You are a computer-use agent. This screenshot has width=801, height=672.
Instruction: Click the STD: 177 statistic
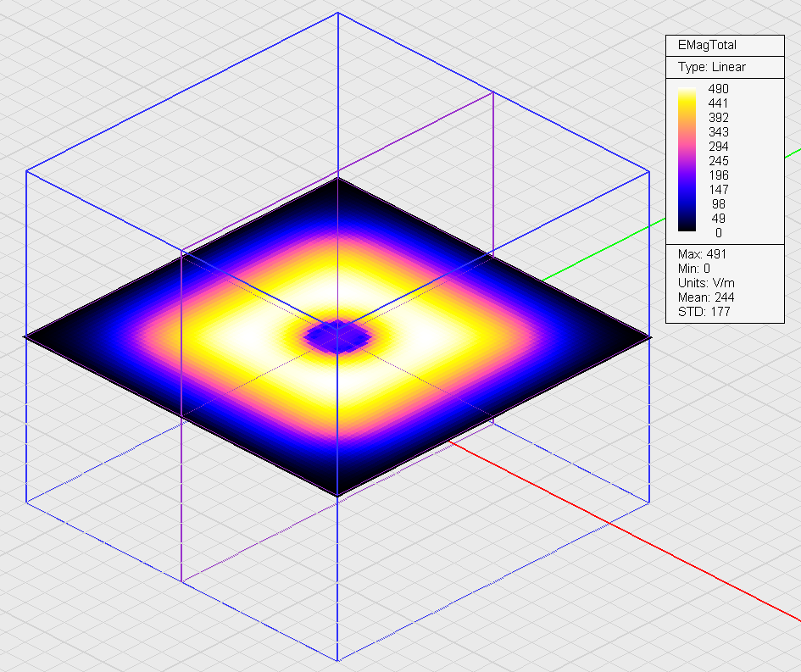(x=704, y=312)
